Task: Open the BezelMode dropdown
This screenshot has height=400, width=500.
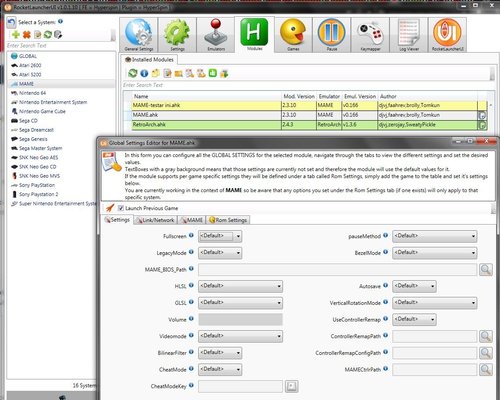Action: [435, 253]
